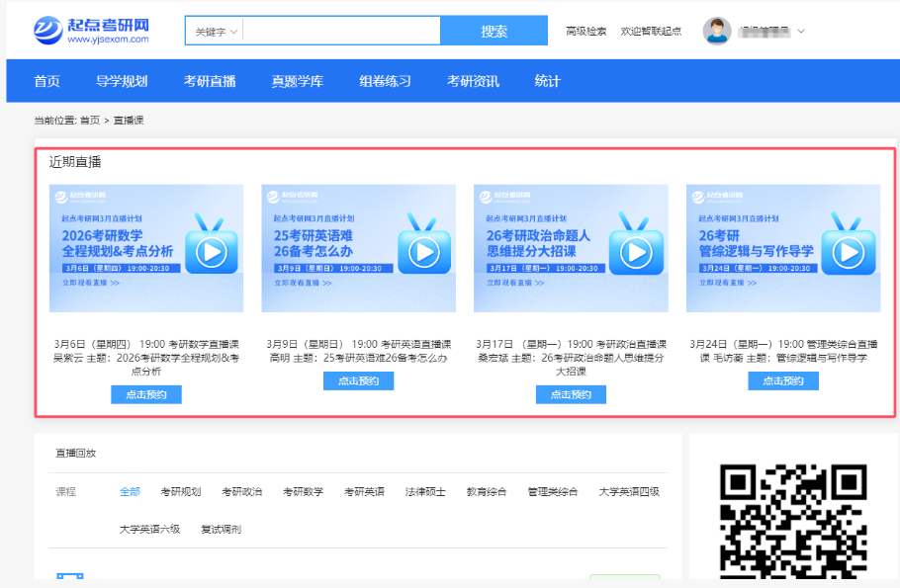
Task: Click 首页 in the breadcrumb path
Action: click(x=90, y=120)
